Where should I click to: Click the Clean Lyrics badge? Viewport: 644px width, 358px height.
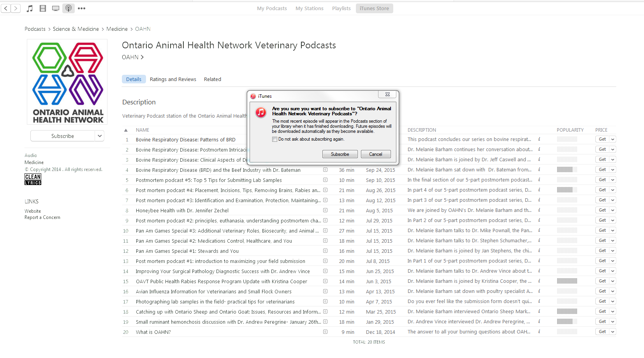33,179
